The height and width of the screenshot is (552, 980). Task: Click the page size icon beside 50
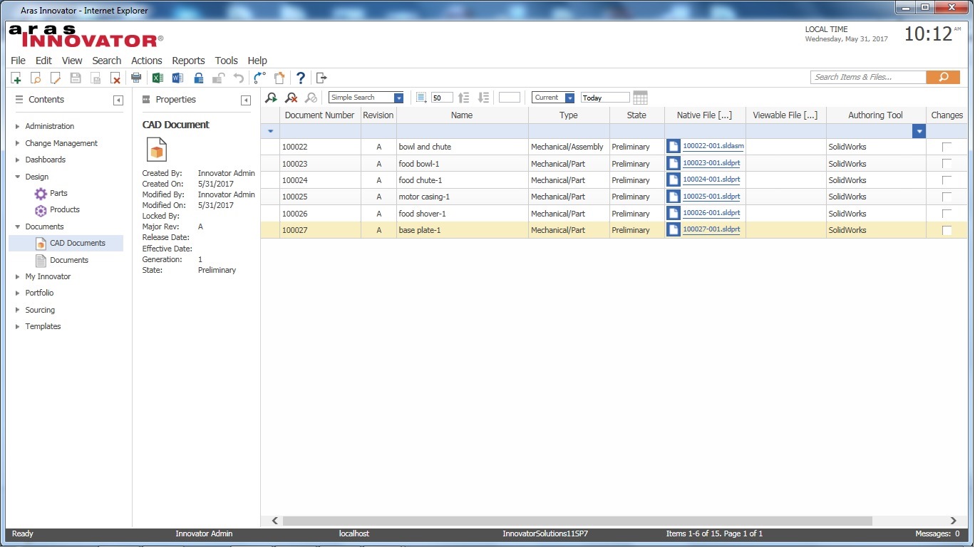pos(421,98)
